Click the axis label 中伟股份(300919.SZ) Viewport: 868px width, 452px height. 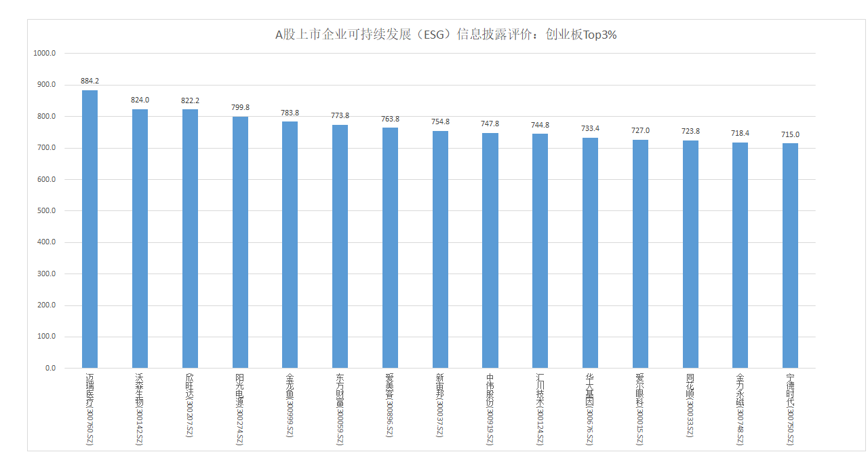[490, 409]
